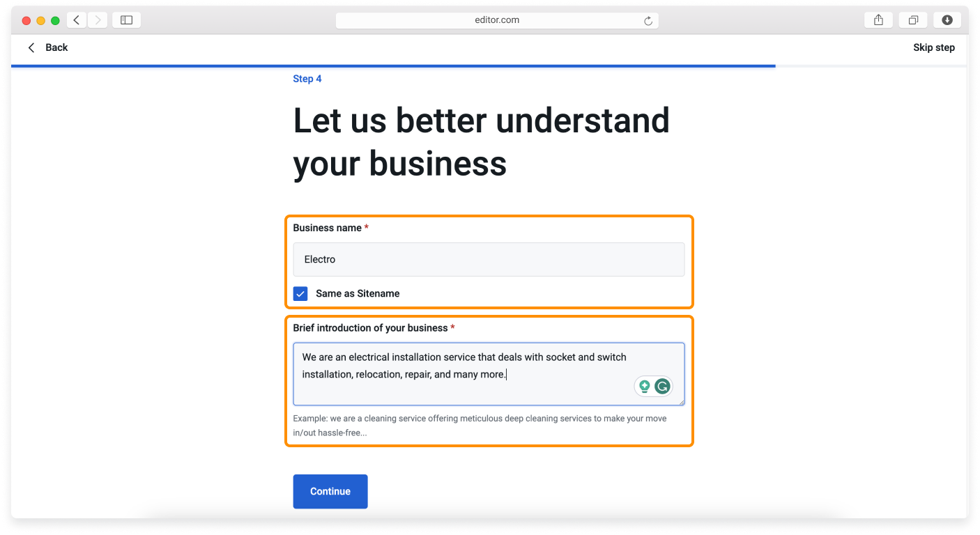980x535 pixels.
Task: Show all tabs overview icon
Action: click(913, 20)
